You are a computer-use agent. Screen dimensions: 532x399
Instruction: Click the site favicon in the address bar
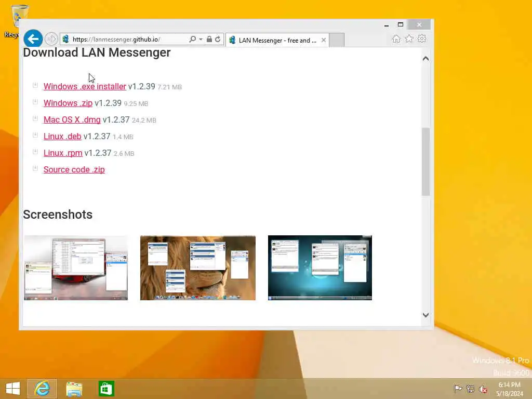[x=66, y=39]
